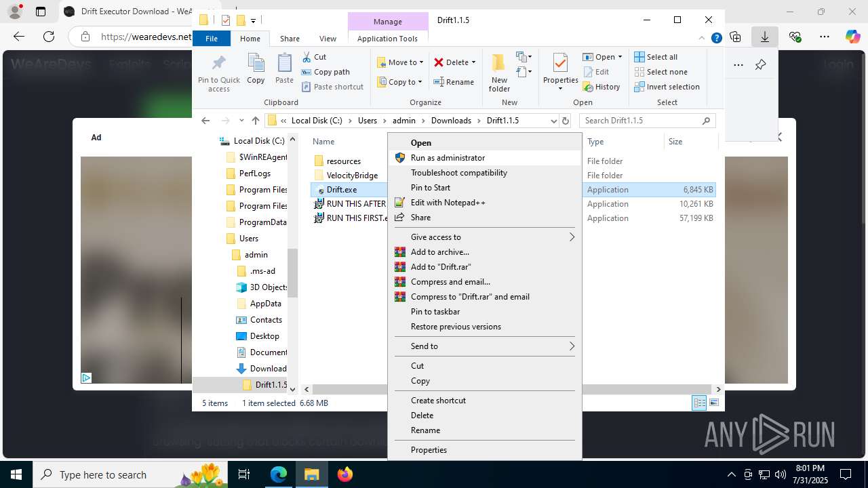Click the Properties ribbon icon
This screenshot has width=868, height=488.
pos(560,64)
